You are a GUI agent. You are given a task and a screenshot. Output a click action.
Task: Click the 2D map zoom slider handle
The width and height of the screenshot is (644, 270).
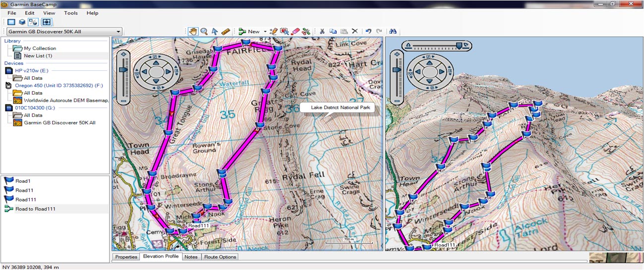pyautogui.click(x=124, y=69)
